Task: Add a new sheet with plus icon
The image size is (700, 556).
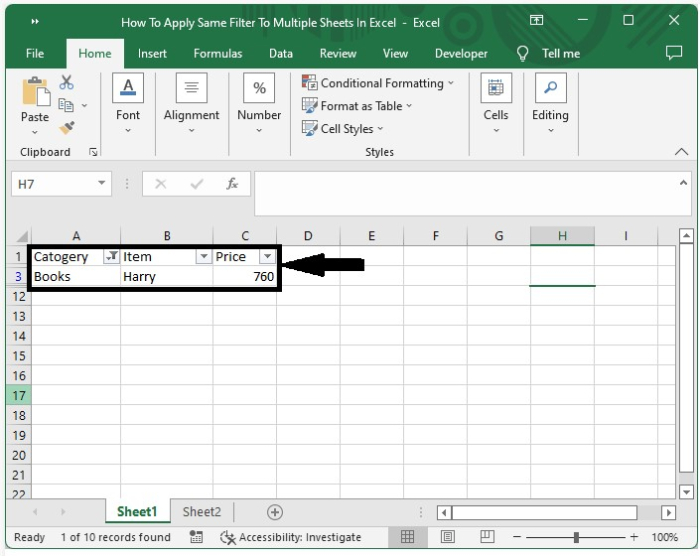Action: coord(275,512)
